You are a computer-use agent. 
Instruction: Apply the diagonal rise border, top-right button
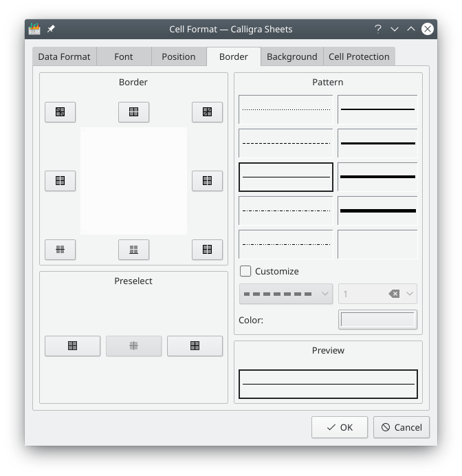pos(207,112)
